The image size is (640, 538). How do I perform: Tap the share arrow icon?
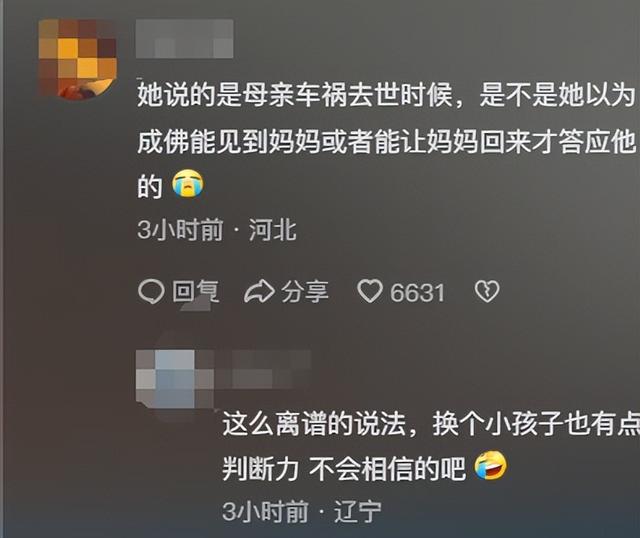click(x=259, y=291)
